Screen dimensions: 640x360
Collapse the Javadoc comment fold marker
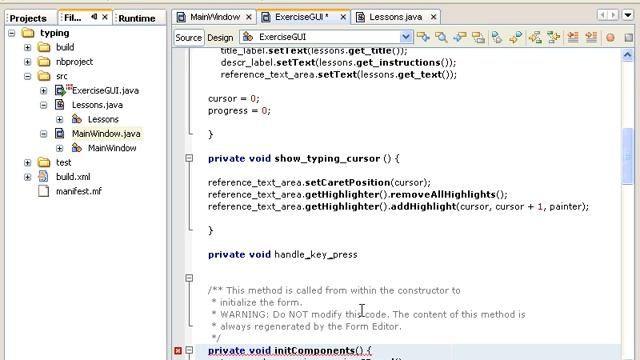tap(189, 278)
